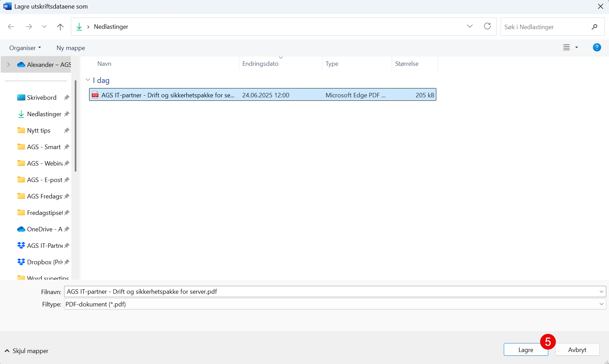Click the search magnifier icon
The width and height of the screenshot is (609, 364).
595,27
